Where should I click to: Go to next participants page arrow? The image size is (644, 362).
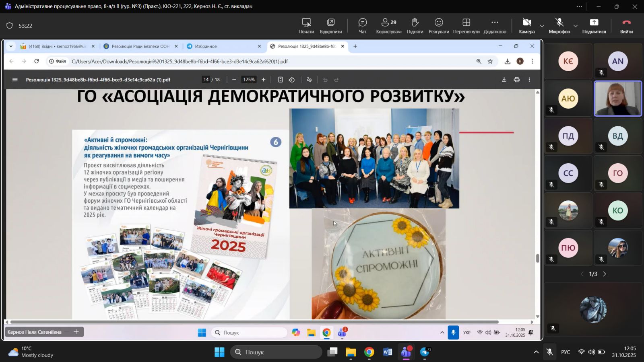tap(604, 274)
